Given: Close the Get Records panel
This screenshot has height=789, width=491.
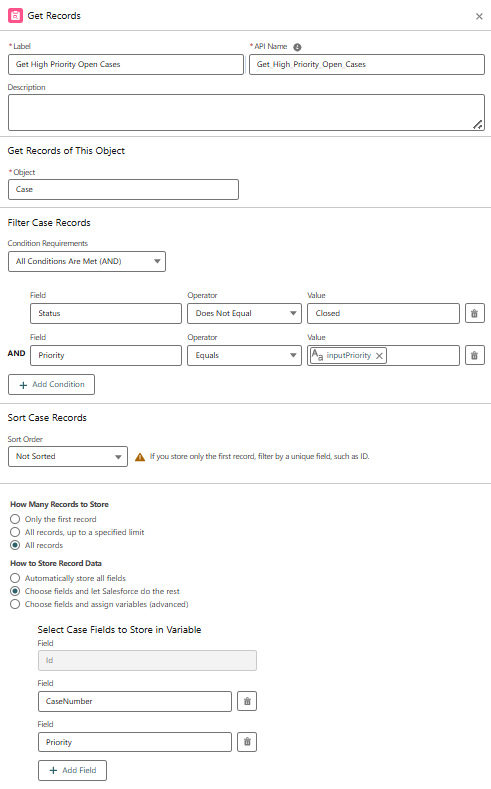Looking at the screenshot, I should [479, 17].
